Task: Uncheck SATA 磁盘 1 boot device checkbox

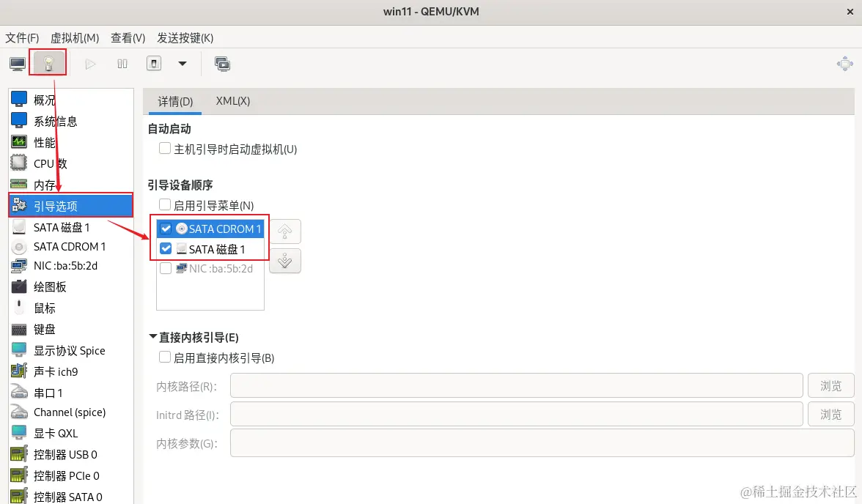Action: pyautogui.click(x=166, y=248)
